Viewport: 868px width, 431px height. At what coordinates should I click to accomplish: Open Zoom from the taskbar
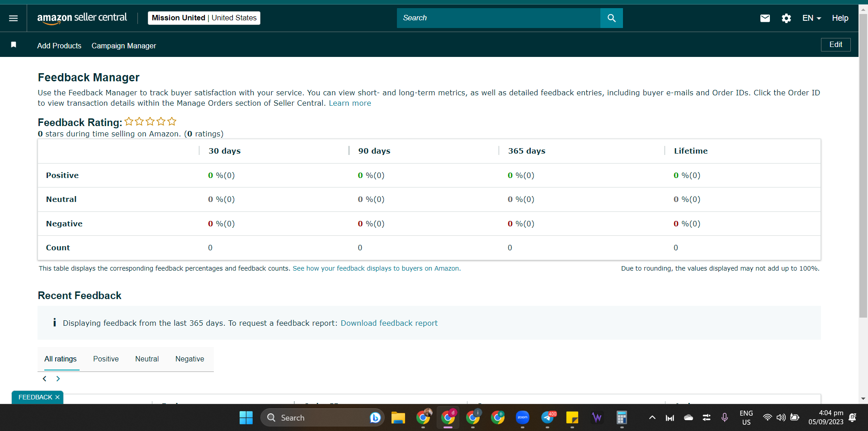[x=522, y=418]
